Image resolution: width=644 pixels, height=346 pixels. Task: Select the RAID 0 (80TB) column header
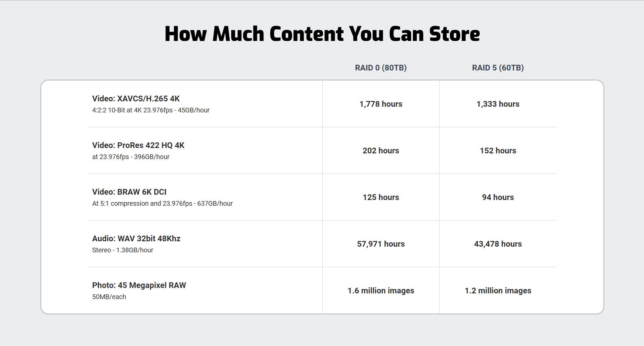click(x=381, y=68)
